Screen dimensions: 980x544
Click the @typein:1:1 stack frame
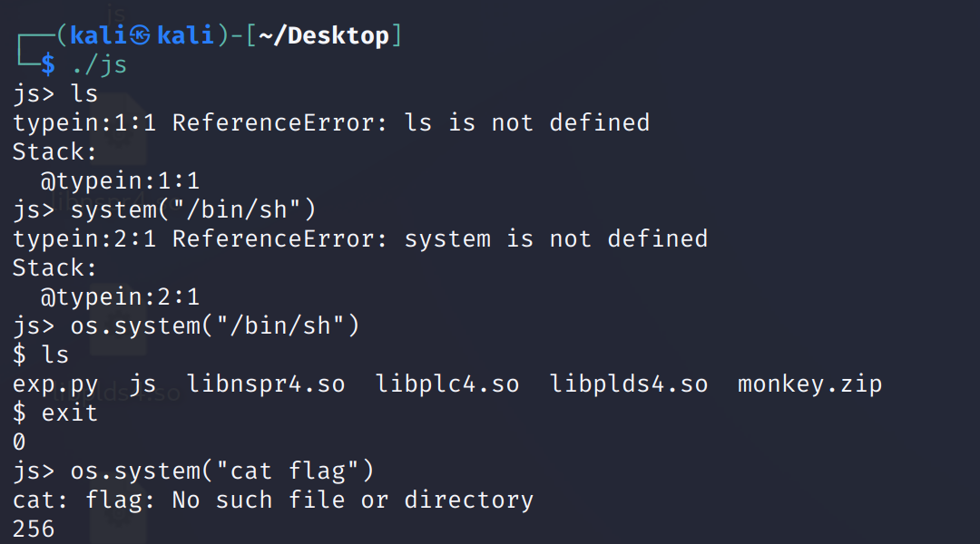pos(120,180)
